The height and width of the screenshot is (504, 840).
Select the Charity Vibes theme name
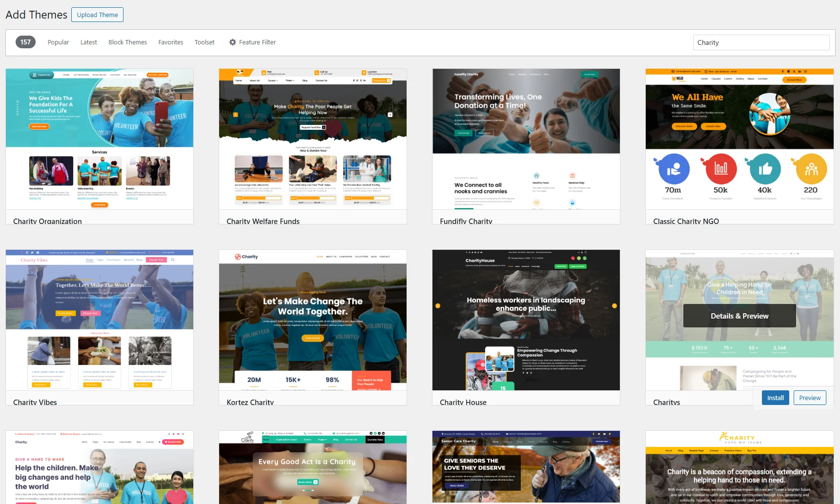35,402
